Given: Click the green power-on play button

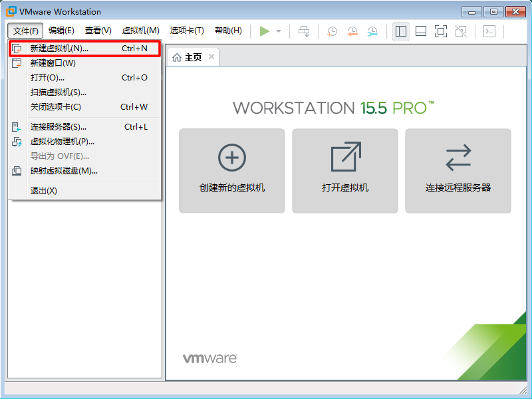Looking at the screenshot, I should point(265,31).
